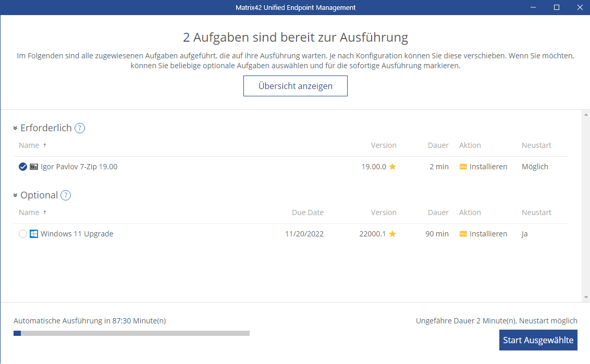The width and height of the screenshot is (590, 364).
Task: Sort the Optional list by Dauer header
Action: coord(438,213)
